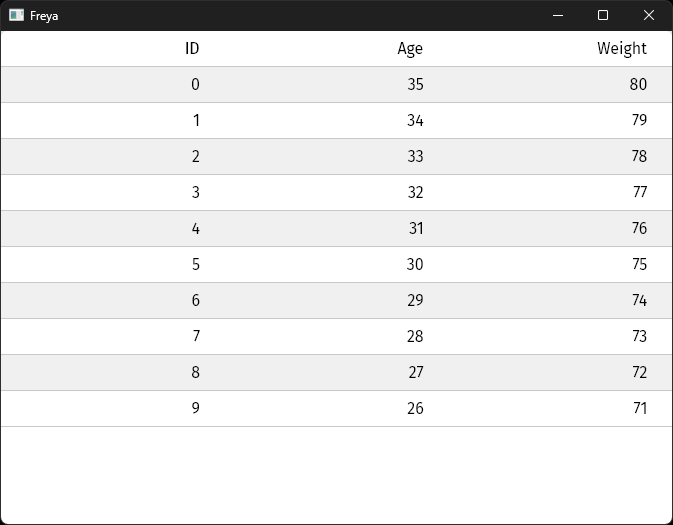Select the ID cell with value 0
The width and height of the screenshot is (673, 525).
point(195,84)
